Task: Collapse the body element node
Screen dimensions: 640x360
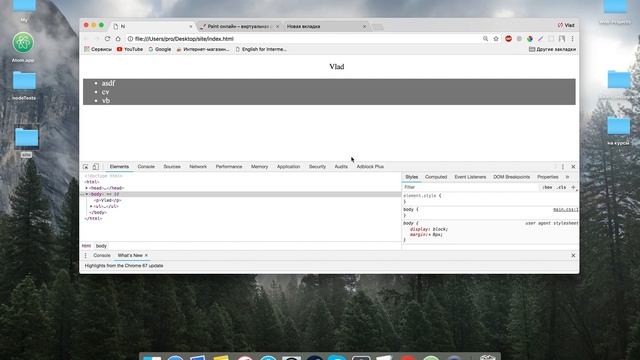Action: (87, 194)
